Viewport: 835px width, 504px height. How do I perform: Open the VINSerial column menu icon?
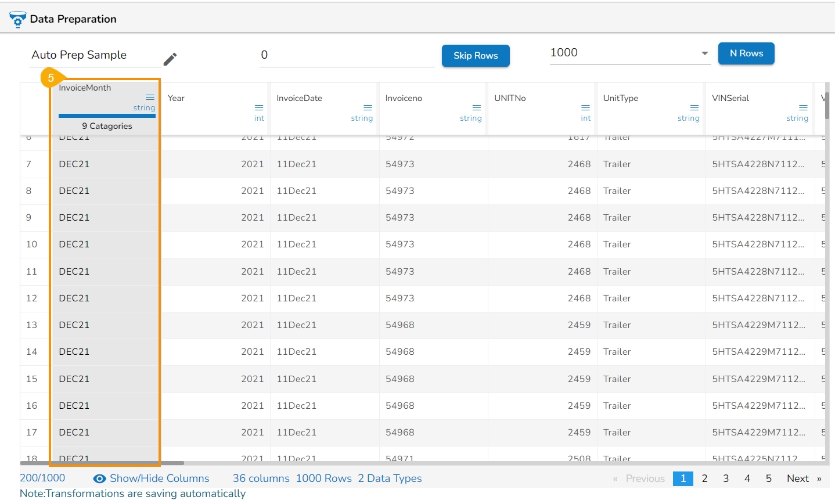(803, 107)
